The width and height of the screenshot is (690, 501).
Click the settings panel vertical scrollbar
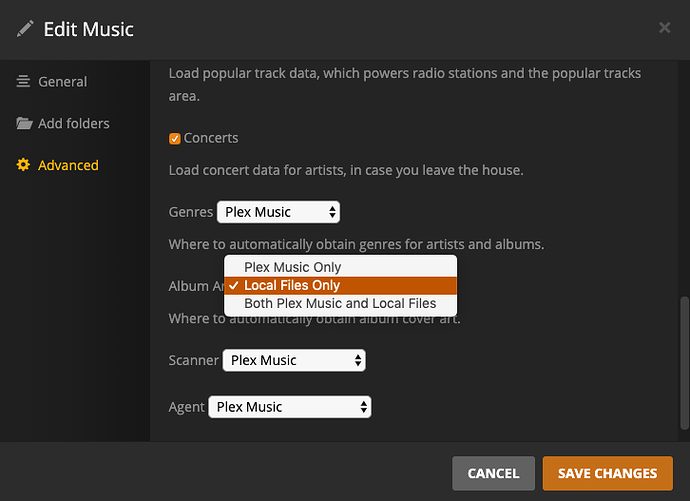coord(684,360)
